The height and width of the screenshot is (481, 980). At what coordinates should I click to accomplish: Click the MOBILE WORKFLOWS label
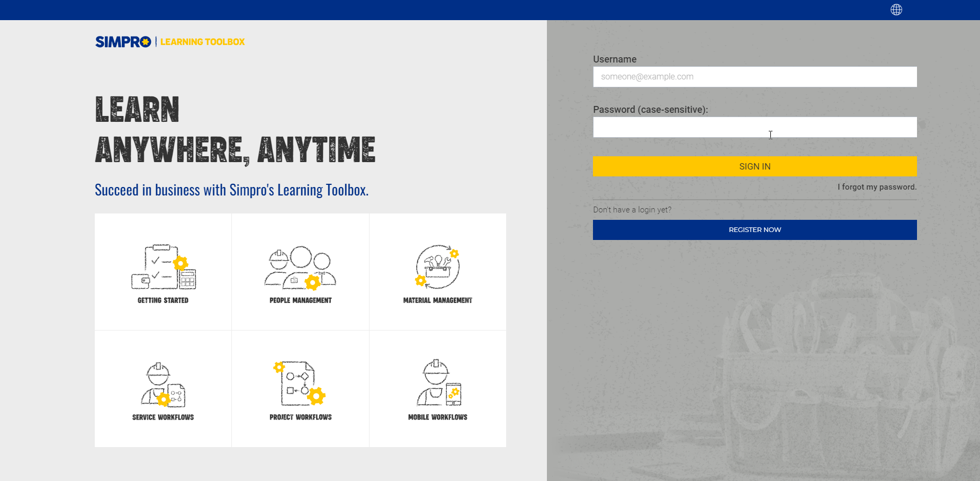[437, 417]
